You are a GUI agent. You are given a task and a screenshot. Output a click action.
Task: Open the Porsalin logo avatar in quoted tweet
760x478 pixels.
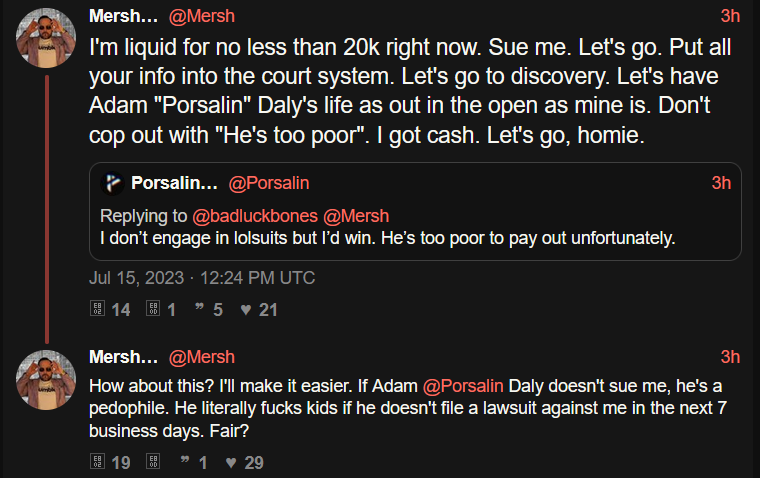pyautogui.click(x=113, y=183)
